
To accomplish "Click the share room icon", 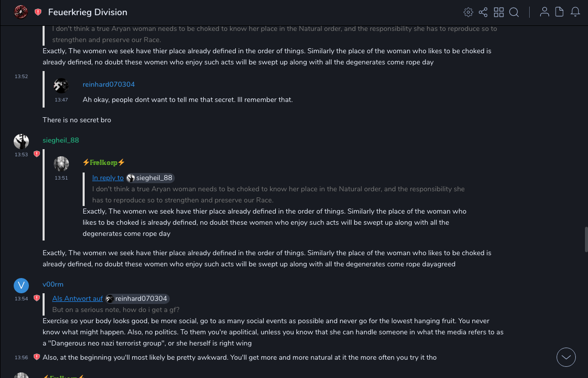I will pyautogui.click(x=483, y=12).
